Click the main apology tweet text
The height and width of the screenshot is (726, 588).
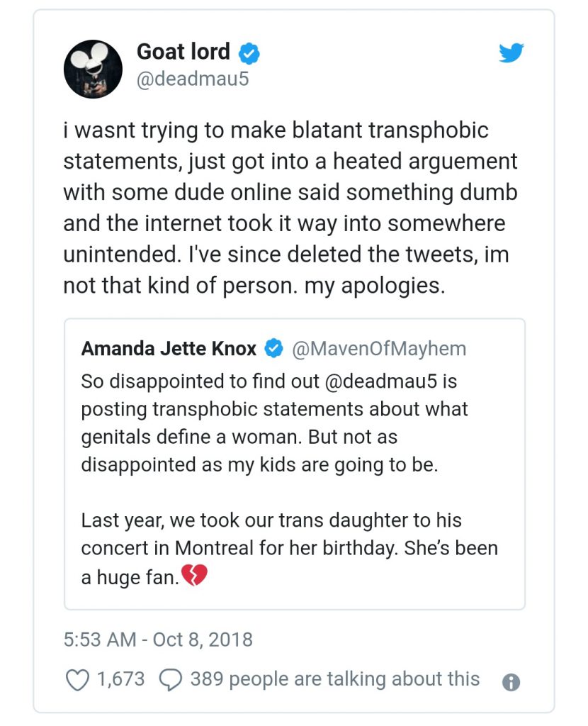[x=290, y=208]
